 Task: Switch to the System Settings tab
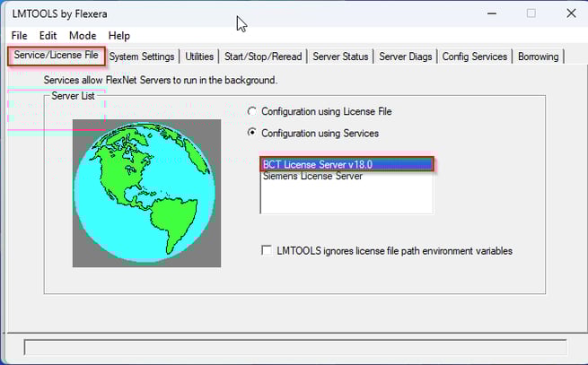142,56
